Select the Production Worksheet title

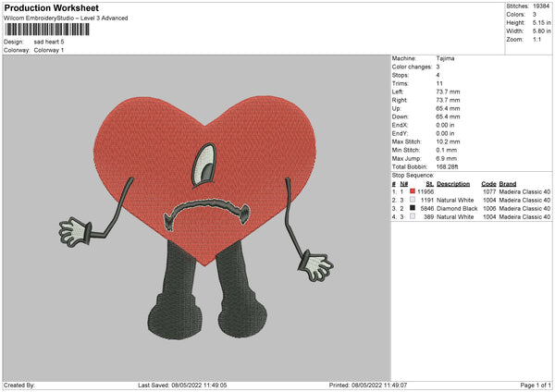(51, 7)
